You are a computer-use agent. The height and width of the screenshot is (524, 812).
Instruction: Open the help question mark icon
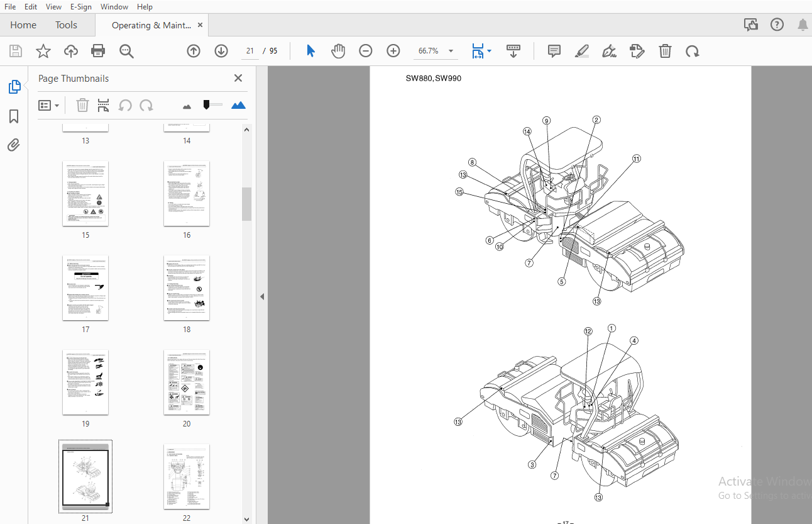[777, 25]
